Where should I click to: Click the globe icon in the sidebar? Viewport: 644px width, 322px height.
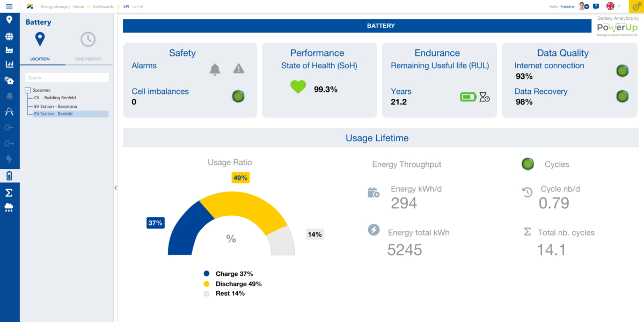tap(9, 36)
